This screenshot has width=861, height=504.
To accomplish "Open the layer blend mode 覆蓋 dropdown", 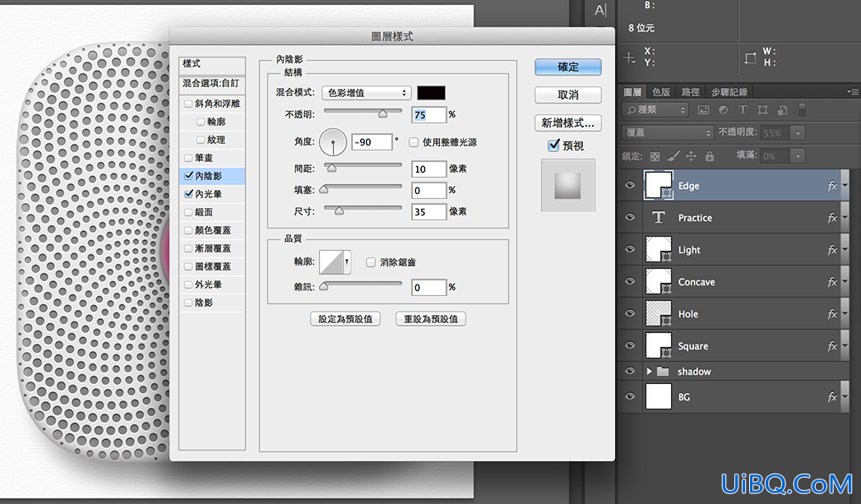I will click(667, 133).
